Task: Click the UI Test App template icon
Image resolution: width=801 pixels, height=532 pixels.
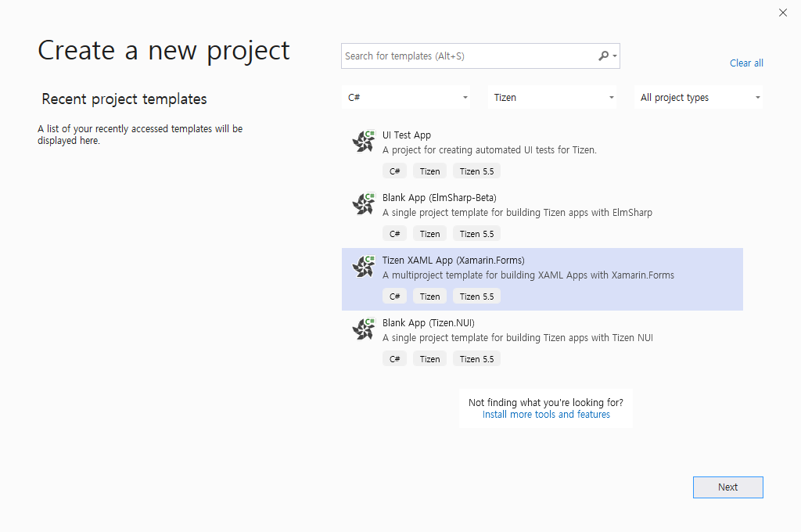Action: (364, 142)
